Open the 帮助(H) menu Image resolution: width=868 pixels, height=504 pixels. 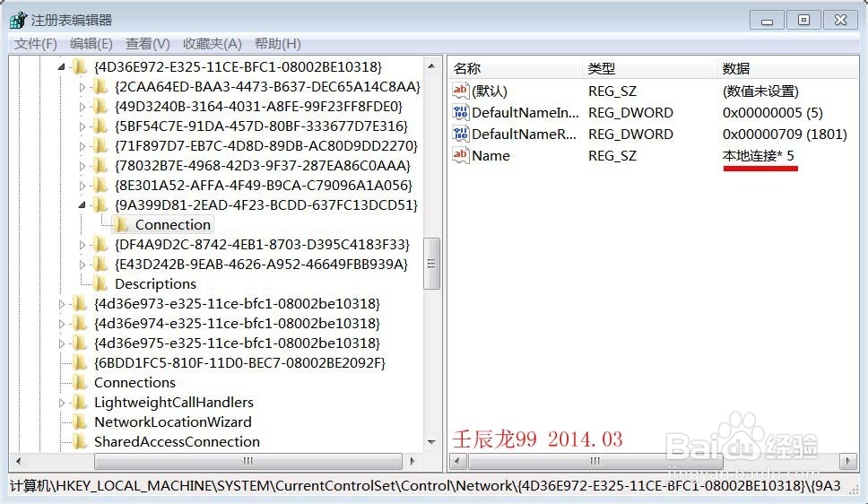tap(277, 44)
